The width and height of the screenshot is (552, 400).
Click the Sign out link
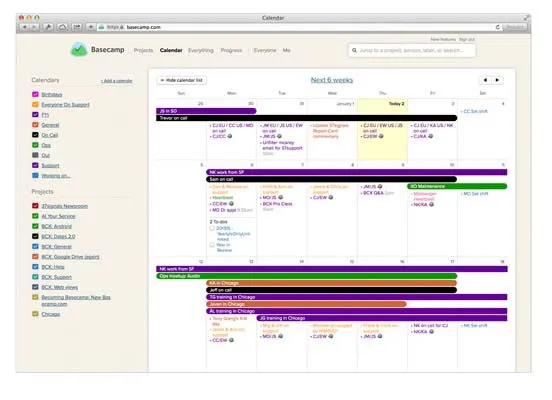coord(467,39)
